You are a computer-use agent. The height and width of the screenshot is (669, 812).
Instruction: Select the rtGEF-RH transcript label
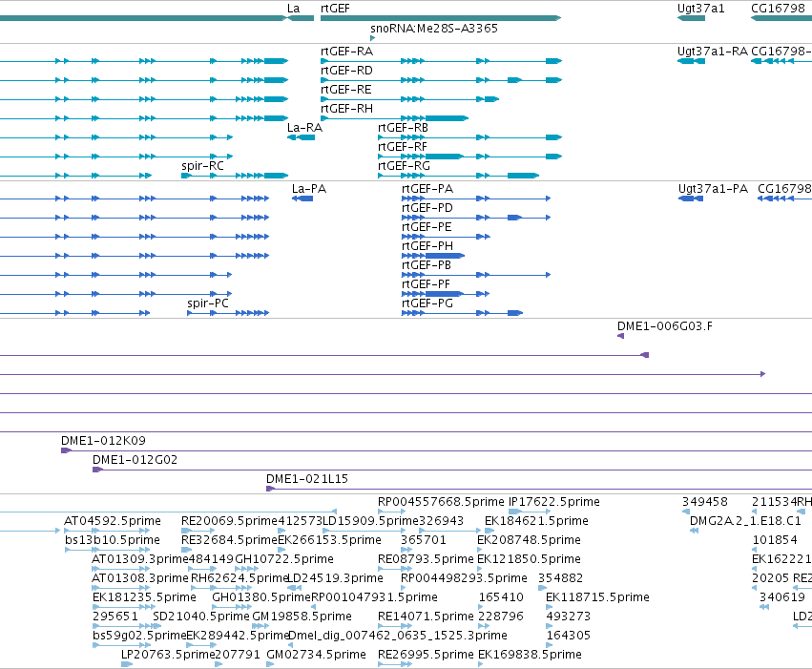346,109
